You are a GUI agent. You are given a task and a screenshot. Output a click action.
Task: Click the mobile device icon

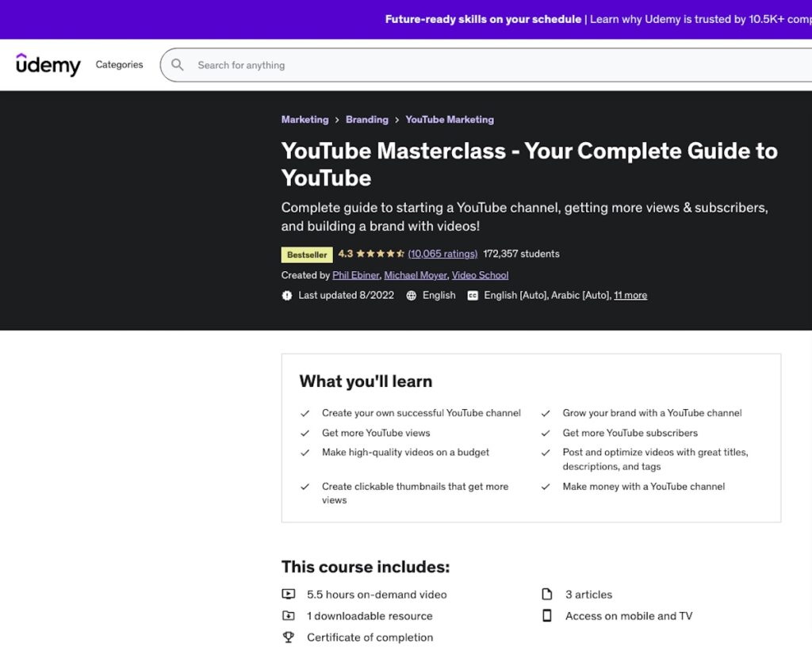click(547, 616)
